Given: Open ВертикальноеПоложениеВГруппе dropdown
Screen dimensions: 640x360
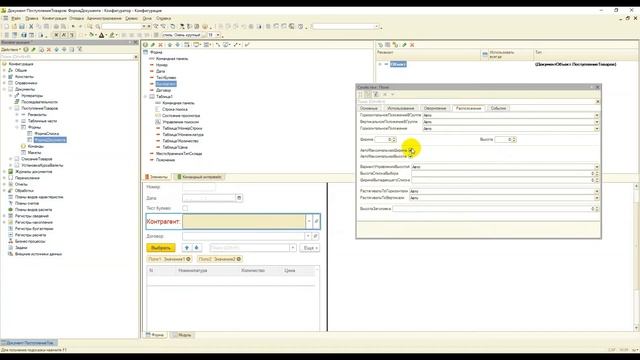Looking at the screenshot, I should click(x=597, y=122).
